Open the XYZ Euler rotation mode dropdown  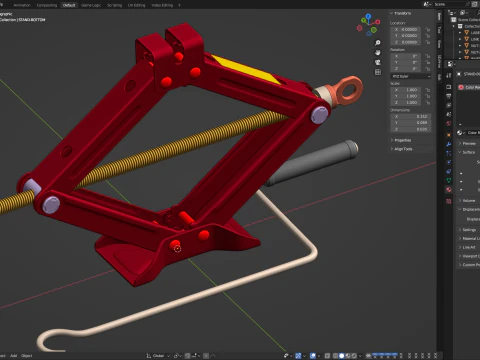point(411,76)
